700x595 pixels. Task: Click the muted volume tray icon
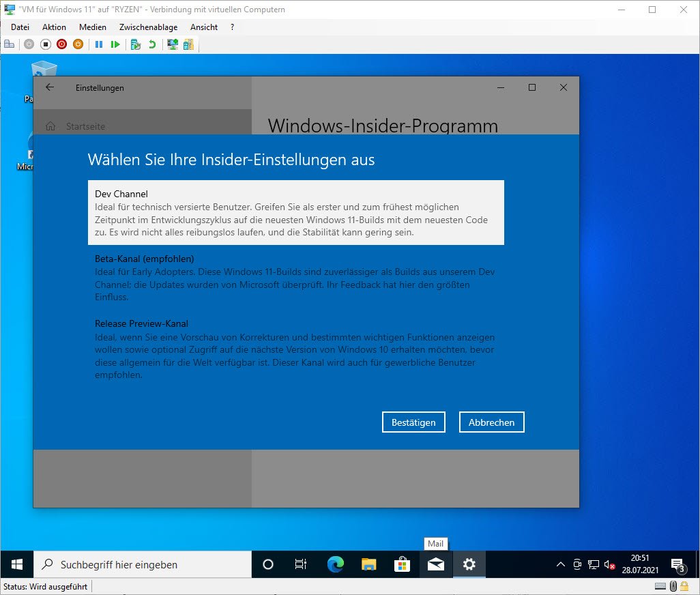[x=610, y=565]
